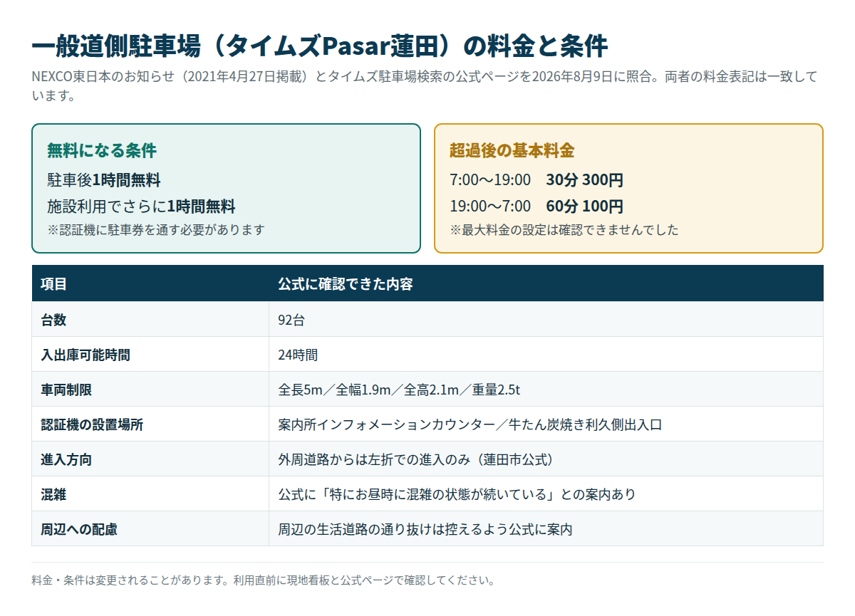Screen dimensions: 855x616
Task: Click the note ※認証機に駐車券を通す必要があります
Action: pos(156,229)
